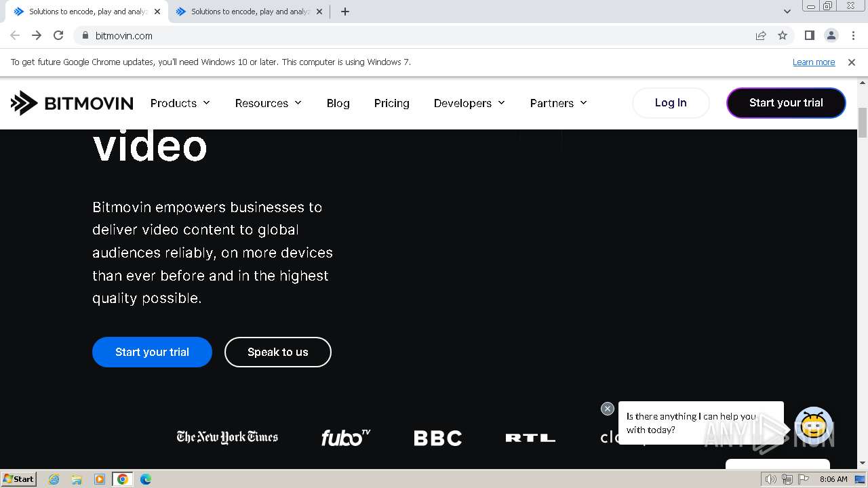Viewport: 868px width, 488px height.
Task: Click The New York Times logo
Action: pyautogui.click(x=227, y=436)
